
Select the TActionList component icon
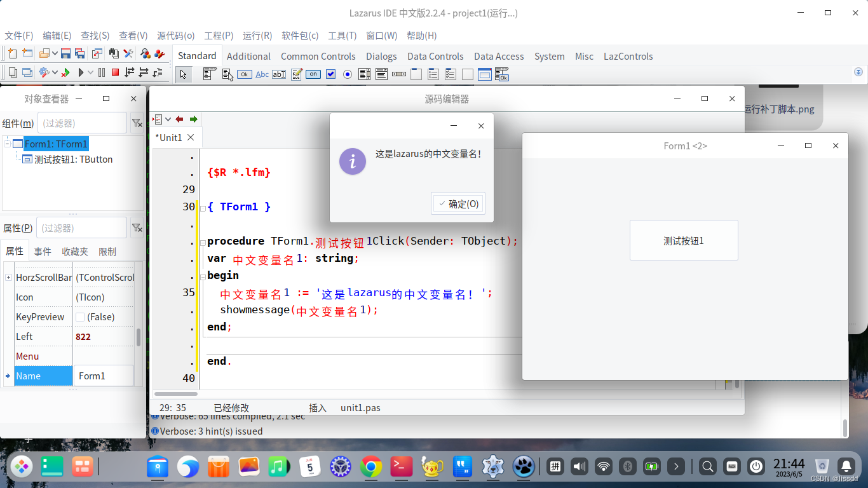coord(502,74)
